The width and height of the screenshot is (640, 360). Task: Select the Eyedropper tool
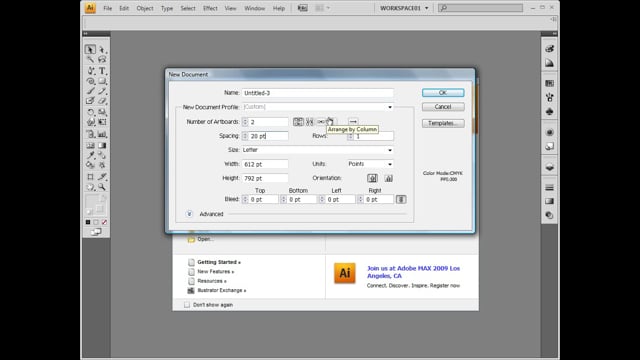point(90,155)
